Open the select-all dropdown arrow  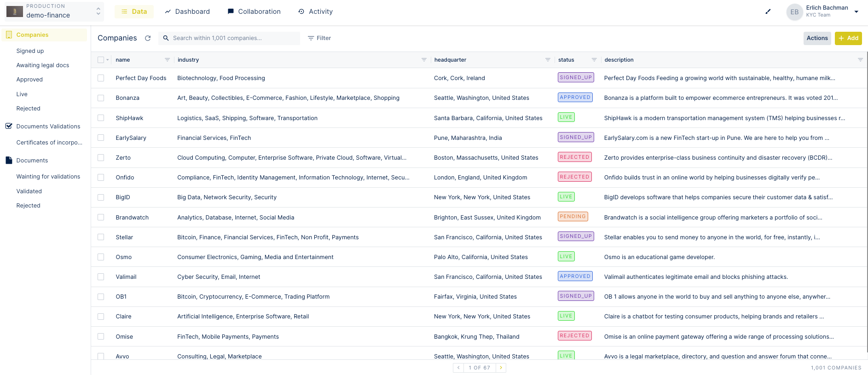pos(108,60)
